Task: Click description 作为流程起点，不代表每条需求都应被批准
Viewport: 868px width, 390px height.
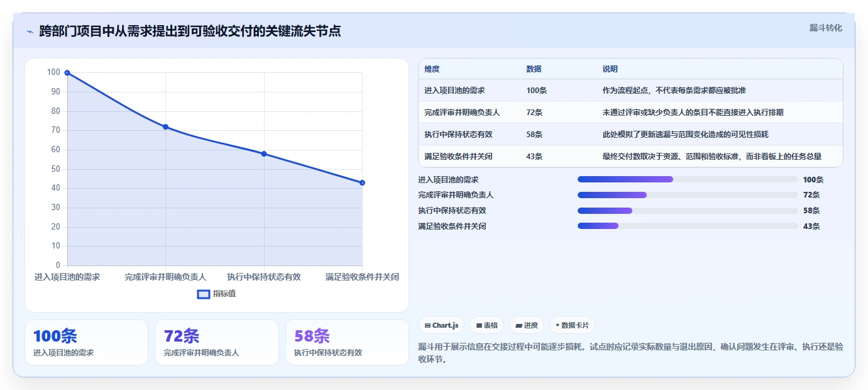Action: (674, 91)
